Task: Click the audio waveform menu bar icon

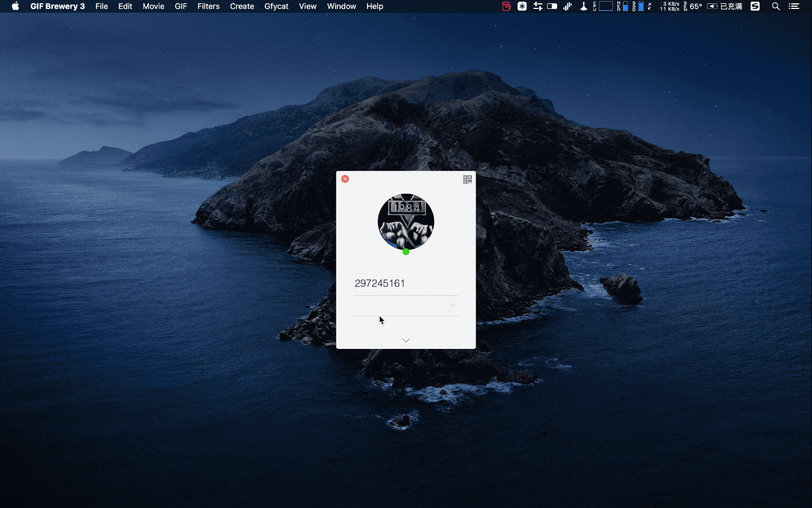Action: [568, 6]
